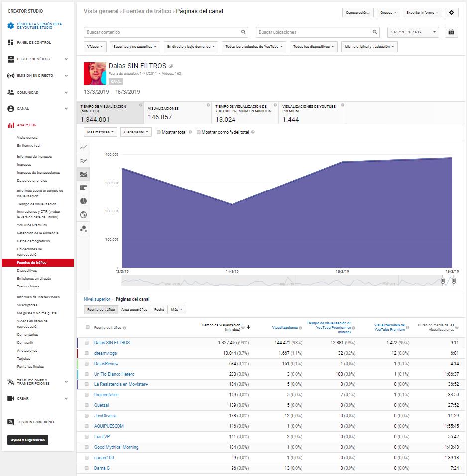Viewport: 467px width, 476px height.
Task: Click the Emisión en directo broadcast icon
Action: pos(11,75)
